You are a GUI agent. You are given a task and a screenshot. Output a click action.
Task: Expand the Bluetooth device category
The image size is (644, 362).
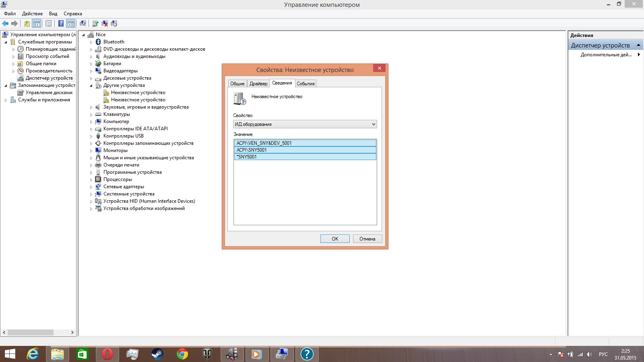pyautogui.click(x=91, y=42)
